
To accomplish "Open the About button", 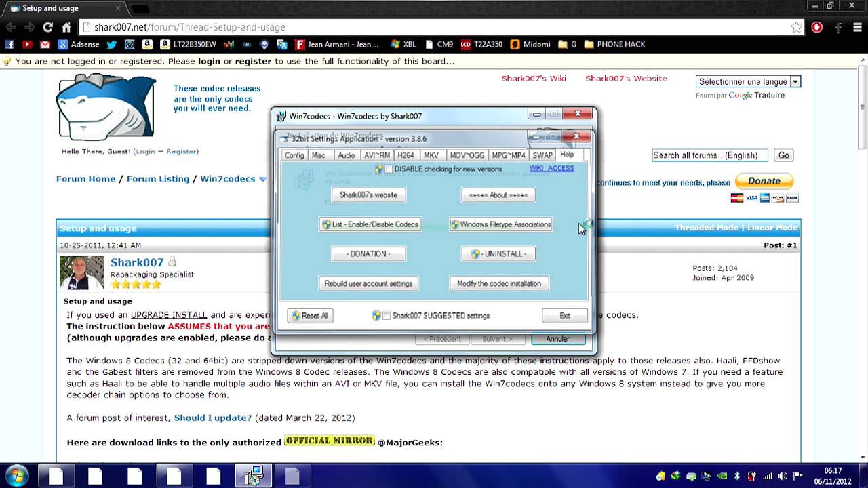I will click(498, 195).
